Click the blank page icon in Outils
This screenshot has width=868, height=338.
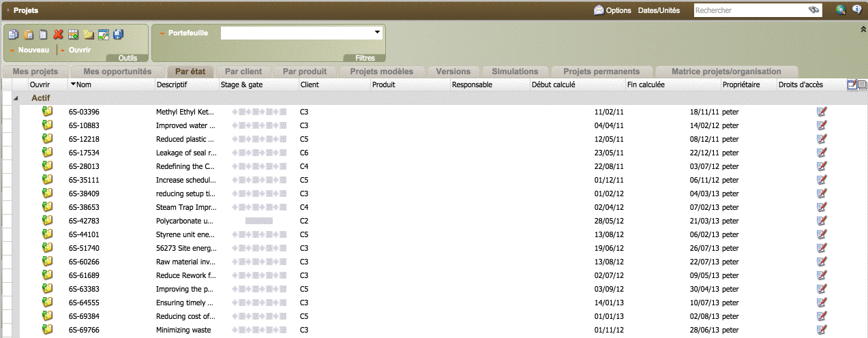[x=43, y=35]
